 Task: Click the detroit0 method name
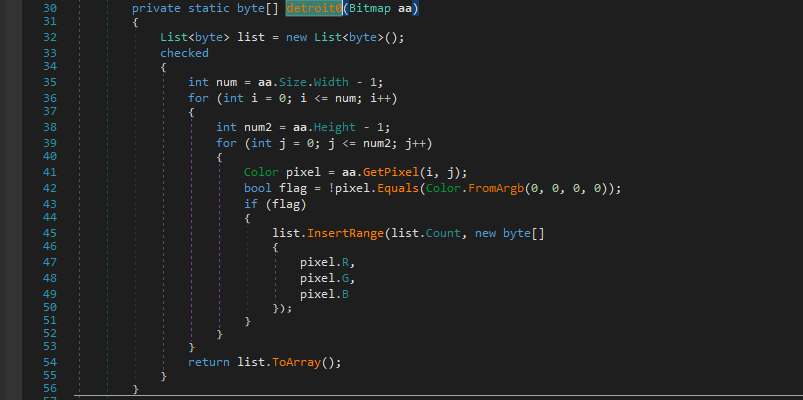click(314, 9)
